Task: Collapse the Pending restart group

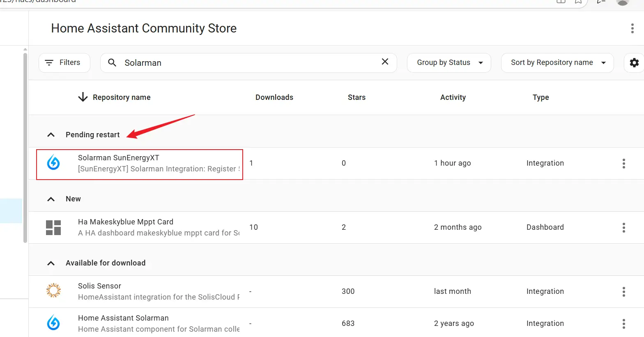Action: (x=51, y=135)
